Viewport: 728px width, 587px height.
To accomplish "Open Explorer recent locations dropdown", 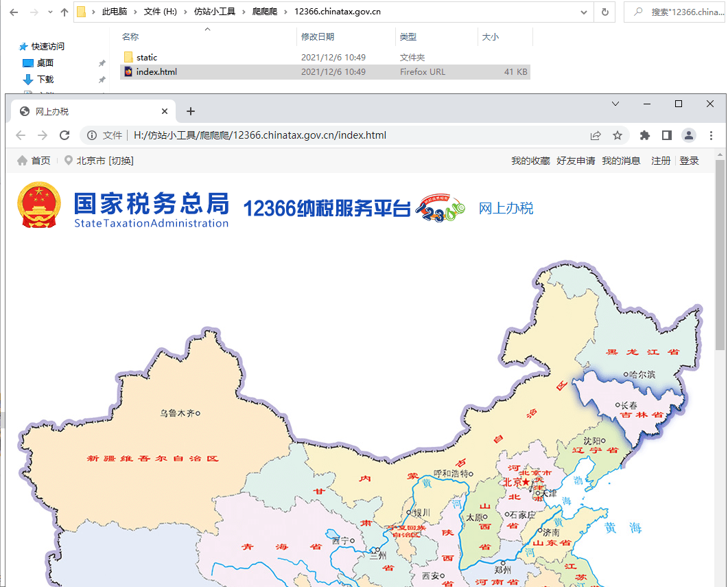I will [x=50, y=12].
